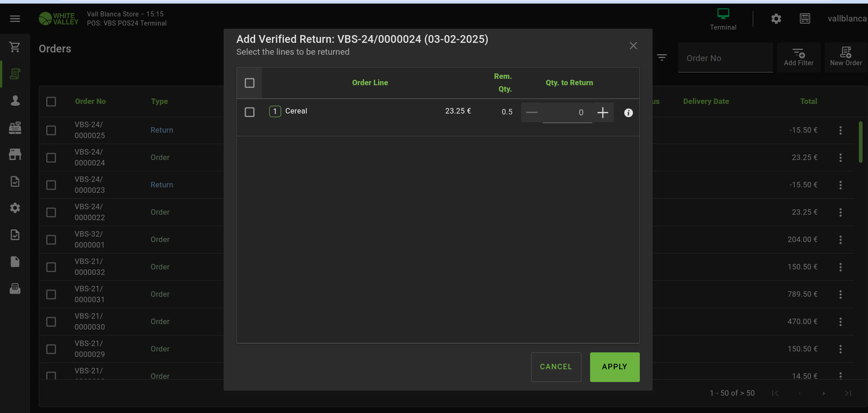Check the VBS-21/0000030 row checkbox
Screen dimensions: 868x413
[51, 322]
